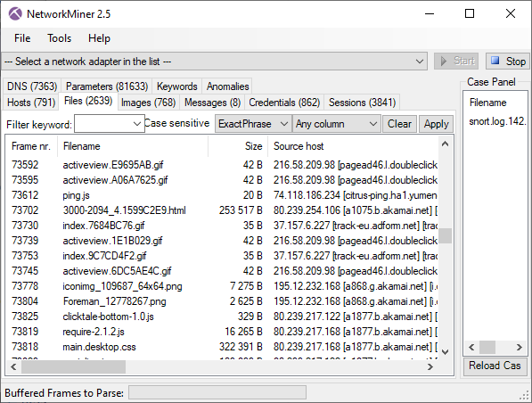Open the Help menu
The height and width of the screenshot is (403, 532).
click(x=99, y=38)
